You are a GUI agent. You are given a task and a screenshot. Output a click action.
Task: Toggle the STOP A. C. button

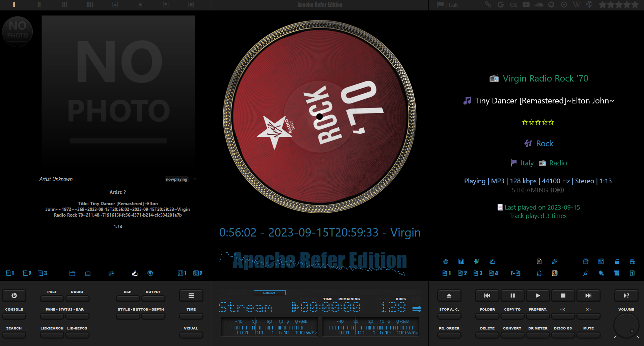pos(449,316)
